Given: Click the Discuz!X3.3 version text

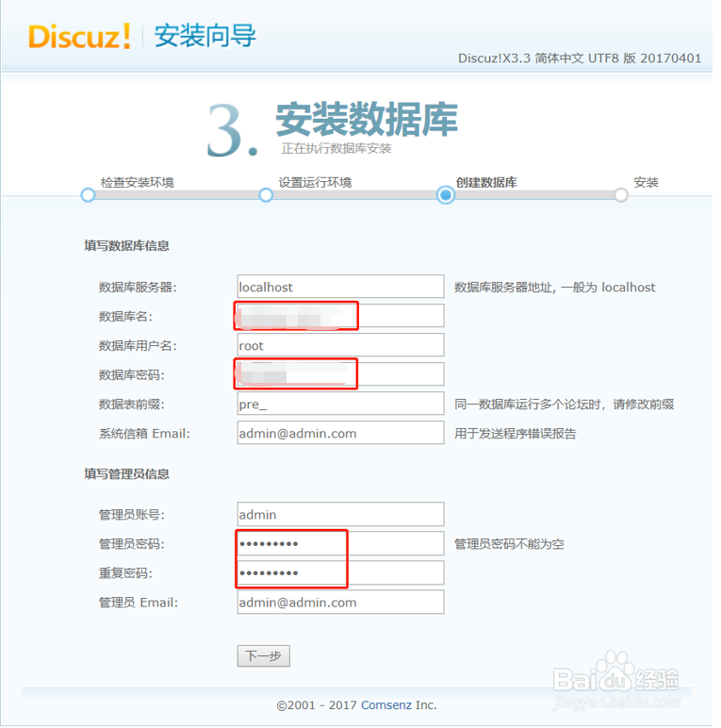Looking at the screenshot, I should [579, 58].
